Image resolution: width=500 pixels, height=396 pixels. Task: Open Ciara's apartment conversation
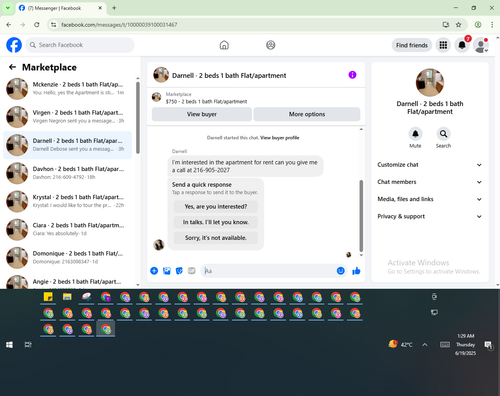[x=68, y=229]
